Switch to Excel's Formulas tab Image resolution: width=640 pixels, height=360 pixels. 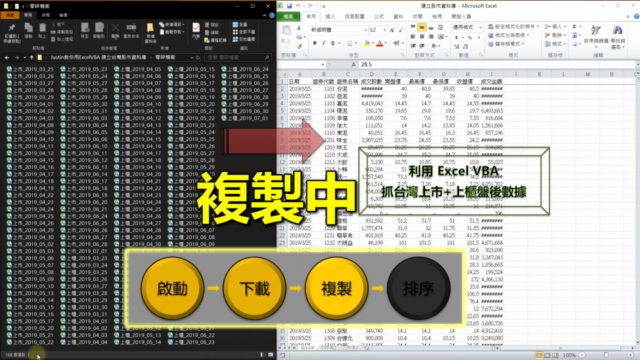tap(379, 17)
